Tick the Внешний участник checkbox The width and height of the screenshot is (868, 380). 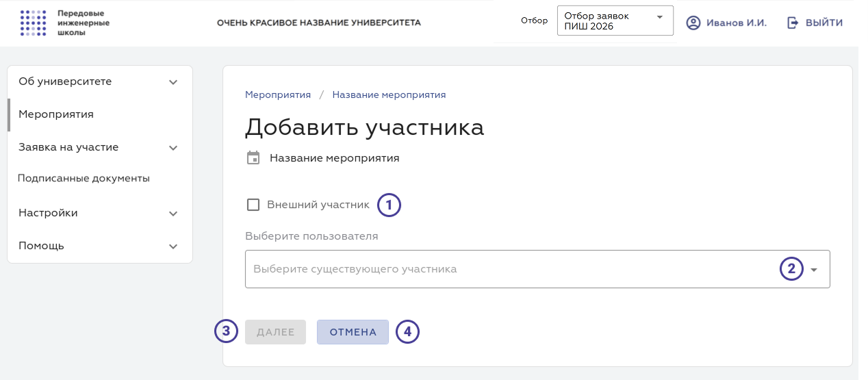pyautogui.click(x=253, y=205)
